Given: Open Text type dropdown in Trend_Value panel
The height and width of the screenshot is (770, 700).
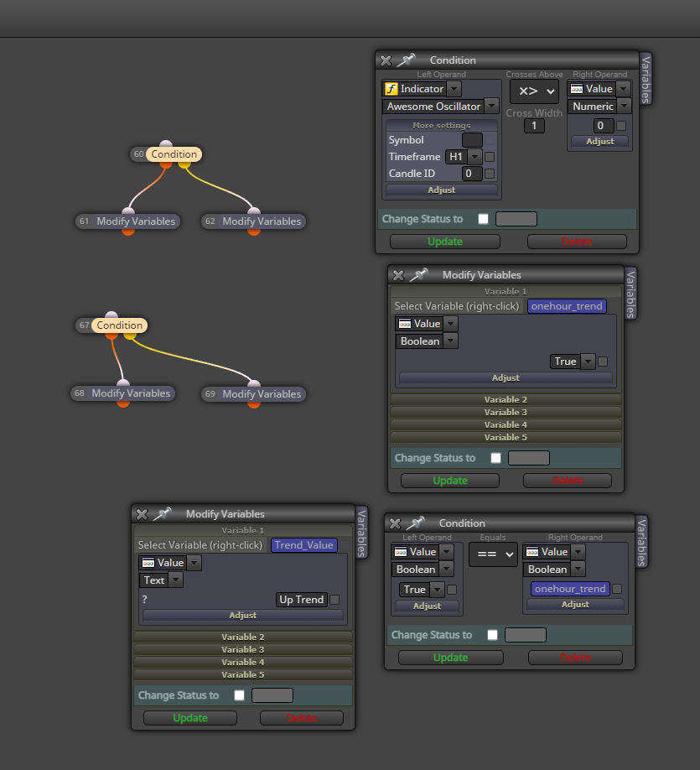Looking at the screenshot, I should (x=176, y=580).
